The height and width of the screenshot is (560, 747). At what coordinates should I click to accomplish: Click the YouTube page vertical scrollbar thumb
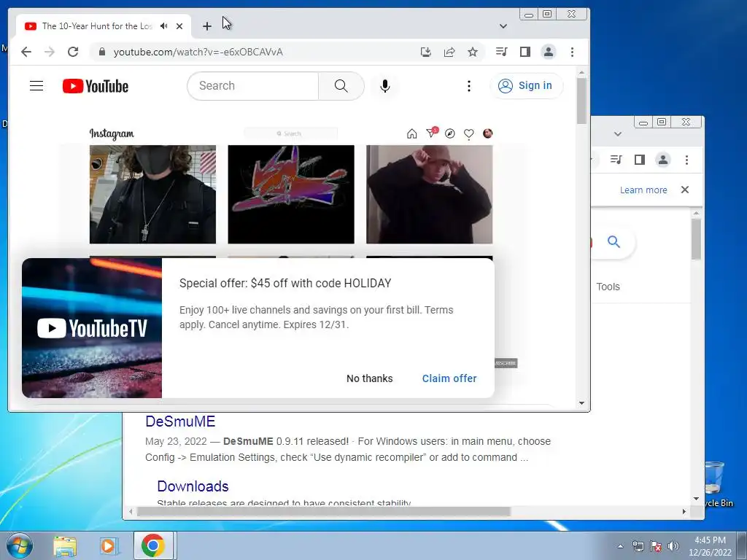[x=581, y=101]
